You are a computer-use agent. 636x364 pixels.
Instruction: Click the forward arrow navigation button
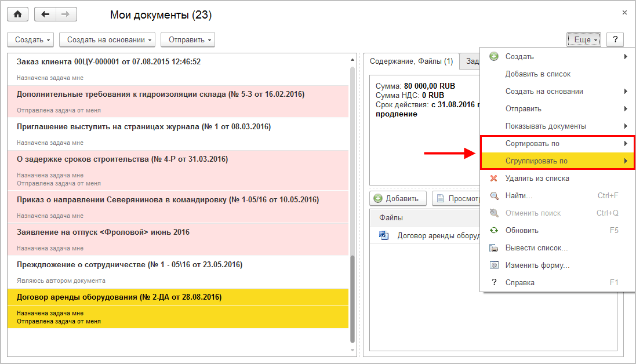(x=66, y=14)
